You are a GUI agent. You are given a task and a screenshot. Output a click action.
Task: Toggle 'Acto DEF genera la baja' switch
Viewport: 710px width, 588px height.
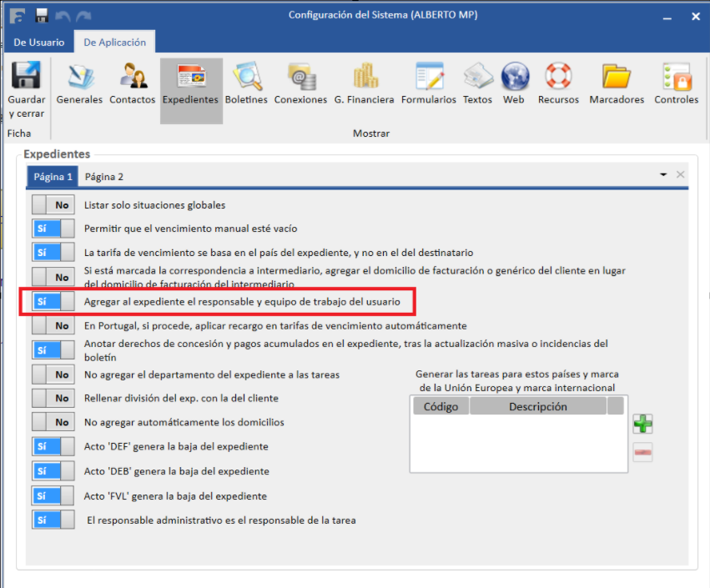tap(53, 447)
